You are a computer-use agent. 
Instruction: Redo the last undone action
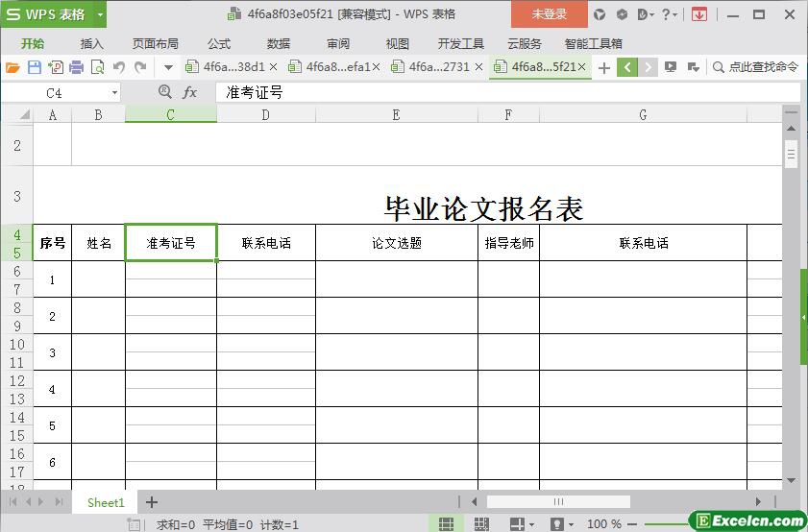click(x=140, y=67)
